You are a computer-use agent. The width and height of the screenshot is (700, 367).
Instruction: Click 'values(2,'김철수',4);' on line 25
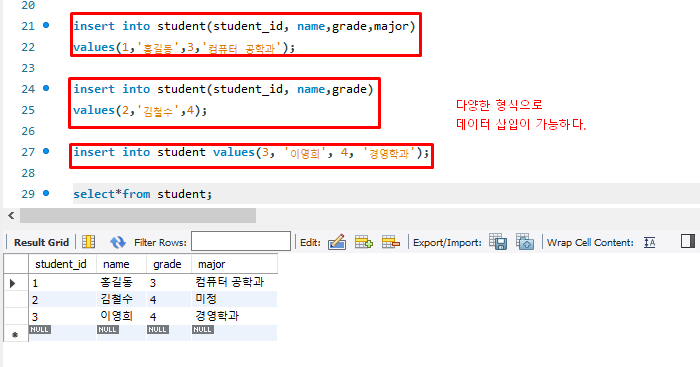(x=140, y=110)
